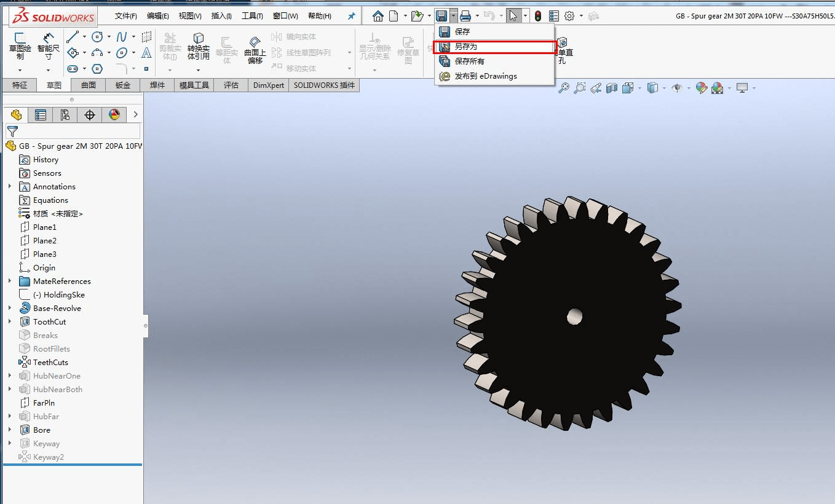Click the Zoom to Fit view icon
Image resolution: width=835 pixels, height=504 pixels.
[563, 89]
